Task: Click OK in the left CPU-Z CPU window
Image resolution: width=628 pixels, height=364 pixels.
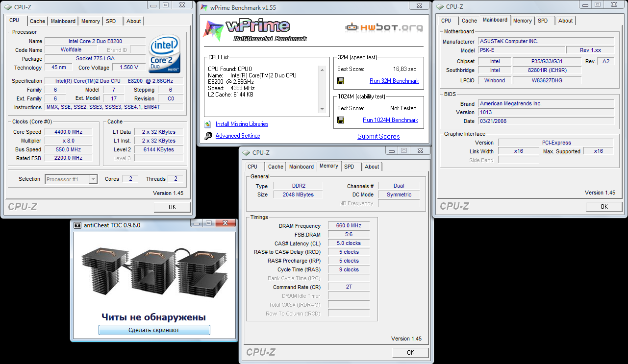Action: (x=172, y=207)
